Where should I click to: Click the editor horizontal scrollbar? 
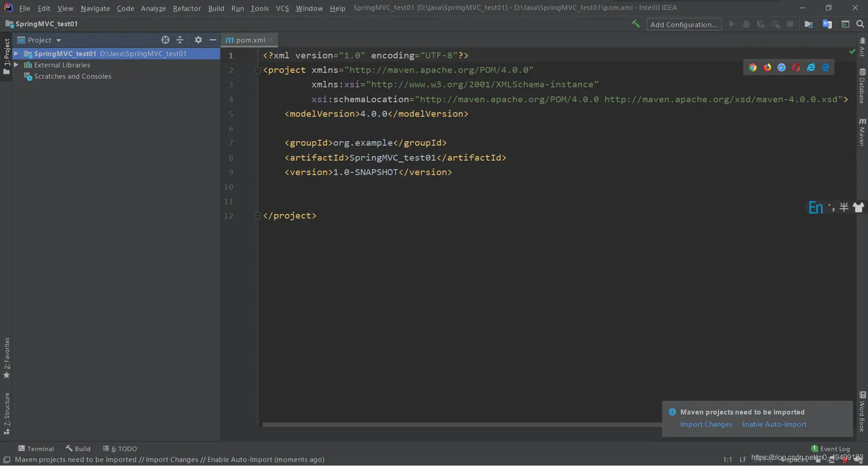[x=462, y=425]
